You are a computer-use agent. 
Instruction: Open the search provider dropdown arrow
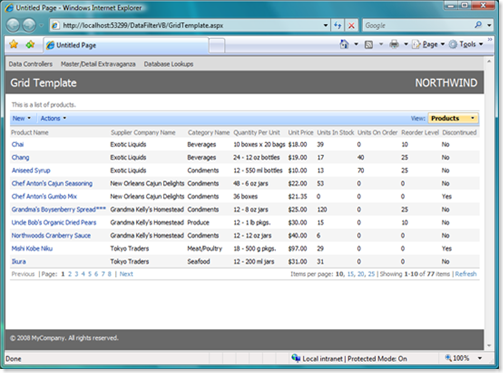click(489, 25)
